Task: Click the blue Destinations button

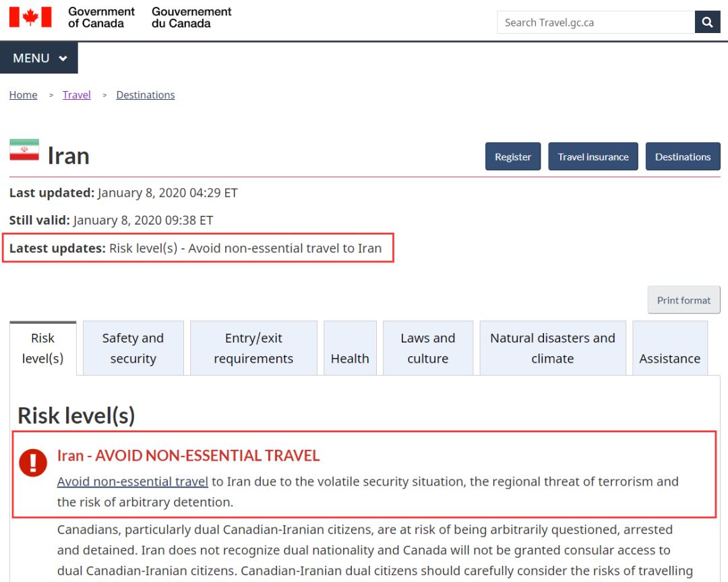Action: coord(682,156)
